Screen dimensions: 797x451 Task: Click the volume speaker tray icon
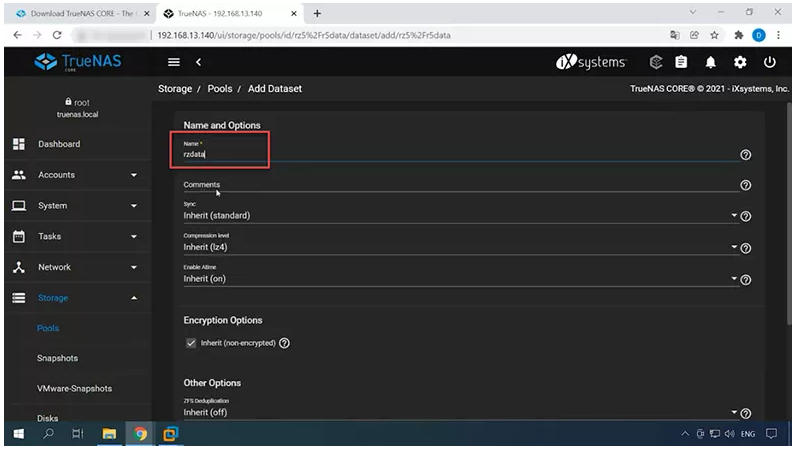point(729,434)
